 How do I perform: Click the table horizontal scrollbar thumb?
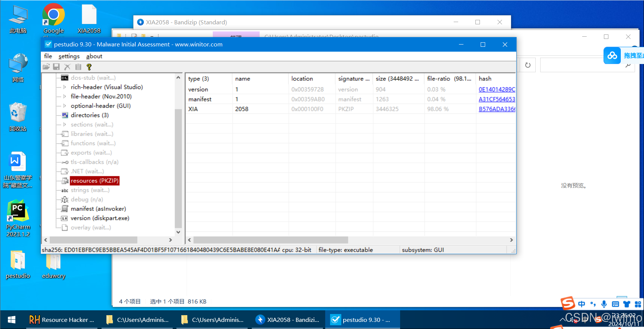point(271,240)
